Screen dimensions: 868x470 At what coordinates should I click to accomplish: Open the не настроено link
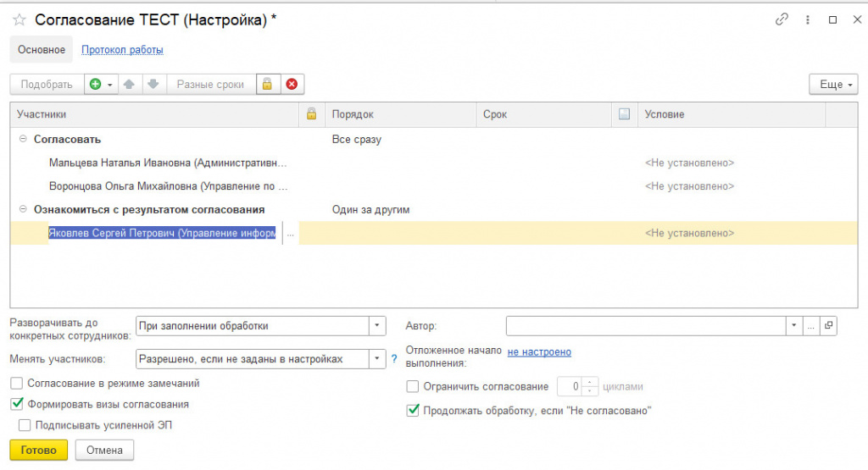(539, 351)
